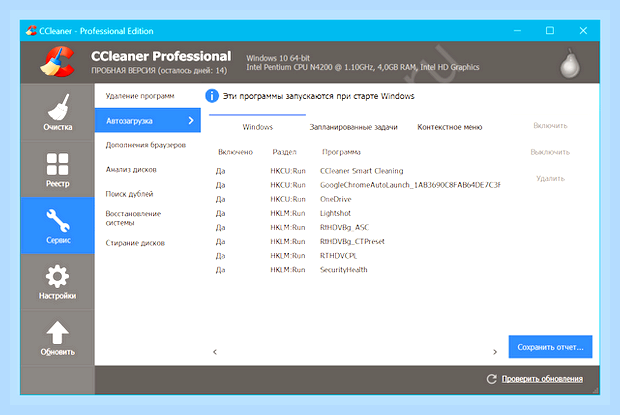Click Сохранить отчет button
This screenshot has height=415, width=620.
[550, 347]
